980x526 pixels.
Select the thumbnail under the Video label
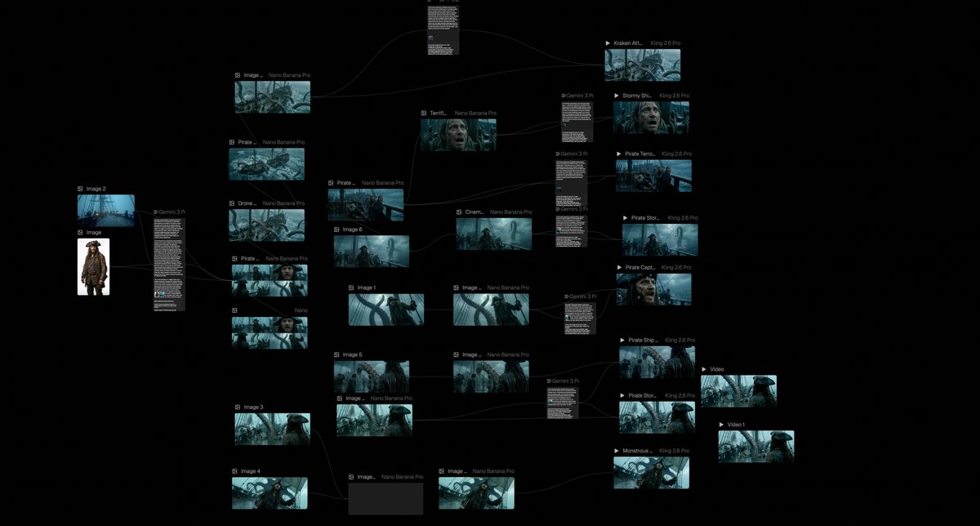pos(739,391)
